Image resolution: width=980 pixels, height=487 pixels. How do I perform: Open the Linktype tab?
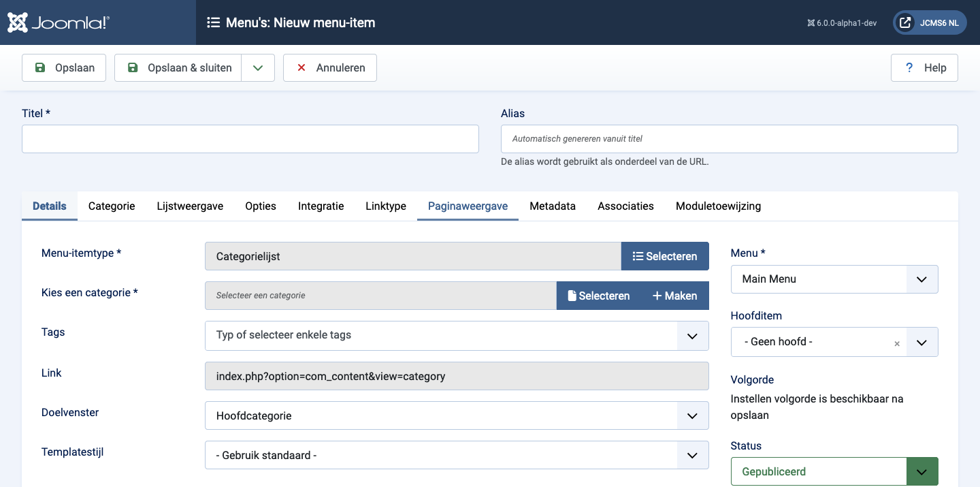click(386, 206)
